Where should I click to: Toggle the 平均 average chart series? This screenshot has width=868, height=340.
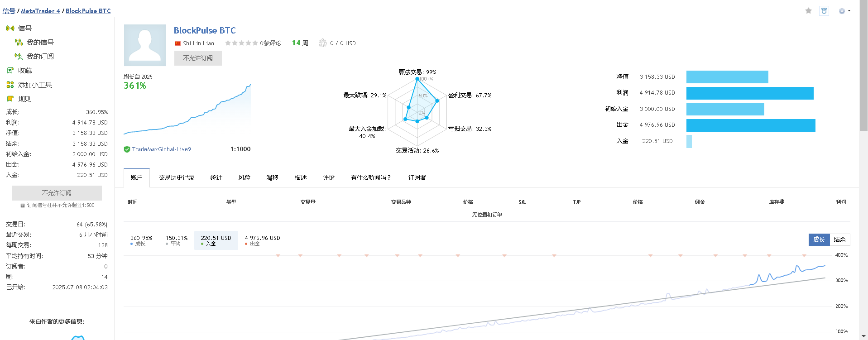click(x=176, y=240)
